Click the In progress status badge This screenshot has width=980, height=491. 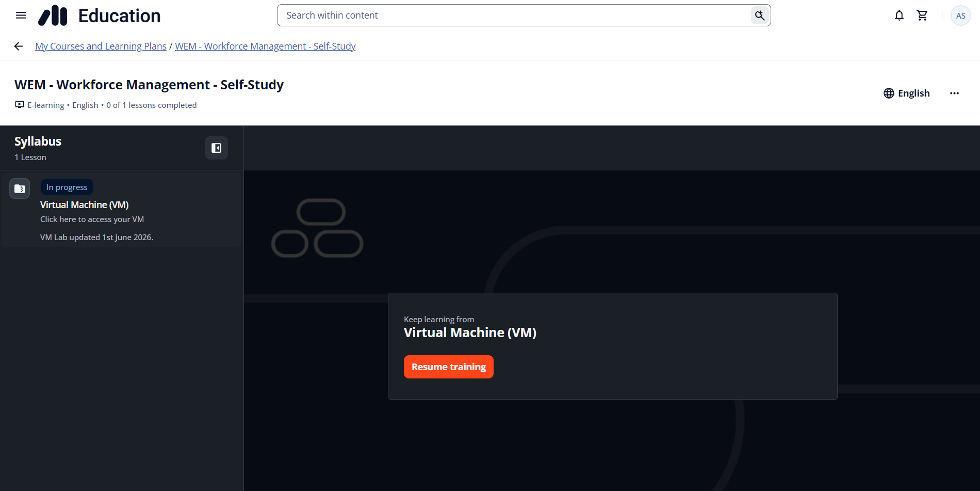tap(67, 187)
